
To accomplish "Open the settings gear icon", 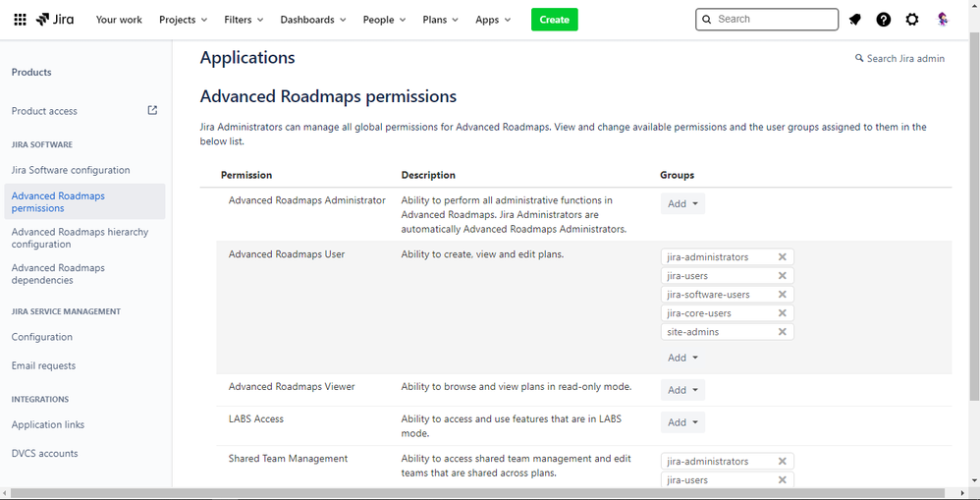I will coord(912,20).
